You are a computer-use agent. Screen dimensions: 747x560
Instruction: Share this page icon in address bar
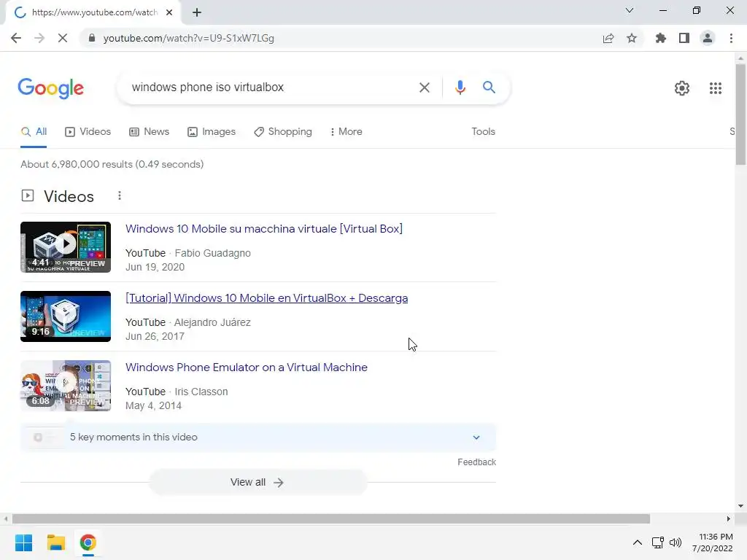608,38
